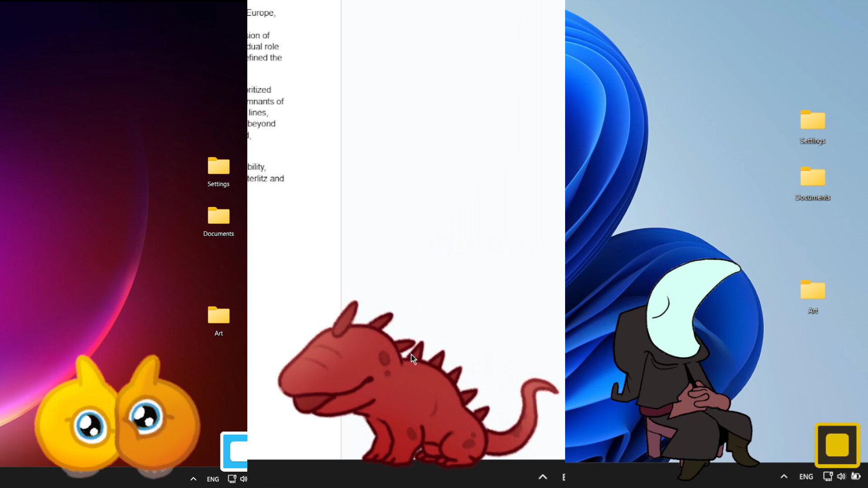
Task: Expand hidden icons chevron on the right taskbar
Action: pos(783,476)
